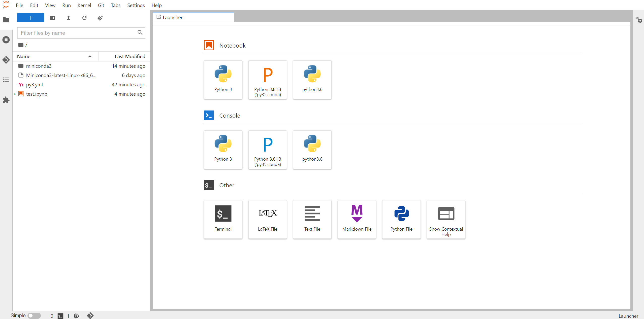Viewport: 644px width, 319px height.
Task: Sort files by Last Modified column
Action: (124, 56)
